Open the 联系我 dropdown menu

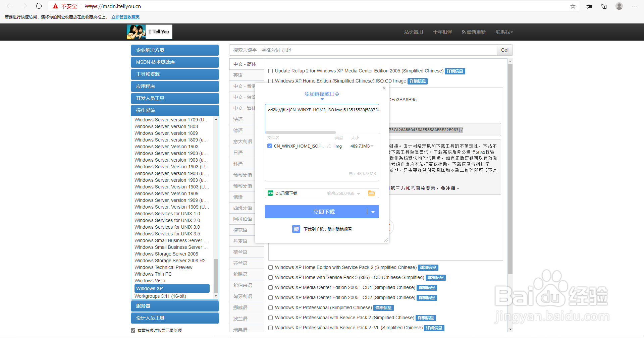pos(504,32)
